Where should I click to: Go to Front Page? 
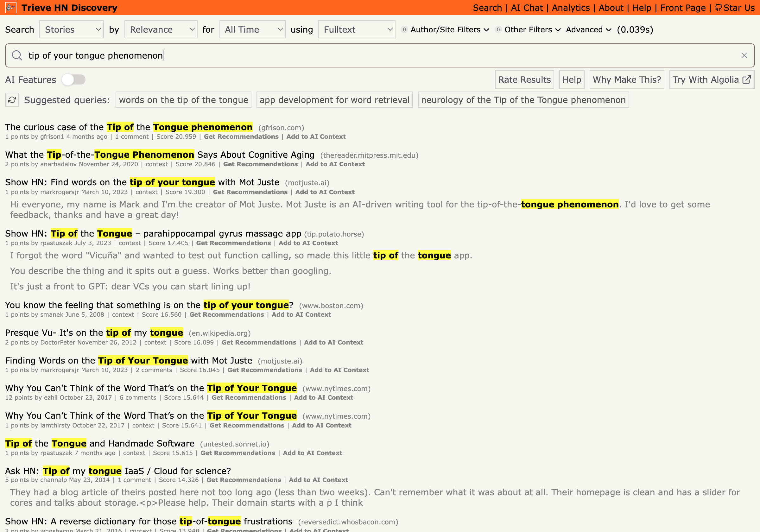683,8
